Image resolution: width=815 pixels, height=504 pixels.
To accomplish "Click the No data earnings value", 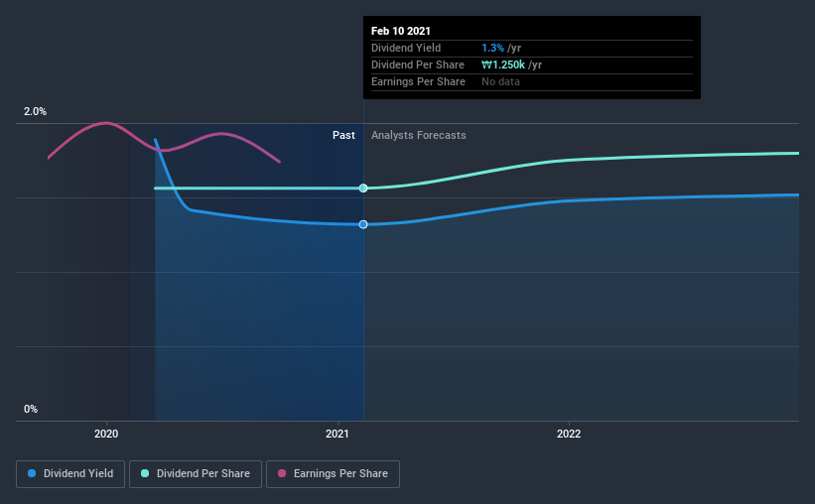I will [x=500, y=81].
